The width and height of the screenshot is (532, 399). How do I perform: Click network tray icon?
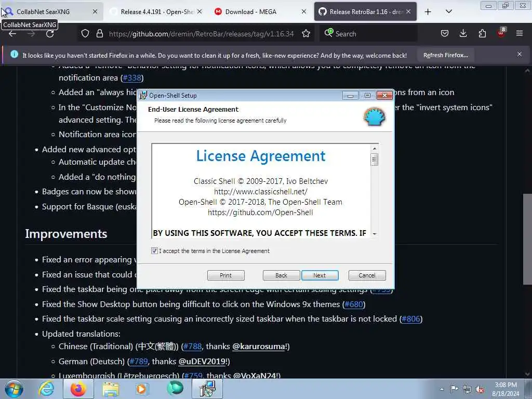point(467,389)
